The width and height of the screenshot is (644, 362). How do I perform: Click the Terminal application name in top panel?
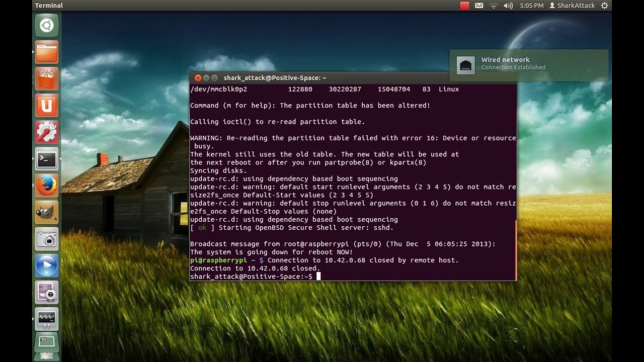coord(49,6)
